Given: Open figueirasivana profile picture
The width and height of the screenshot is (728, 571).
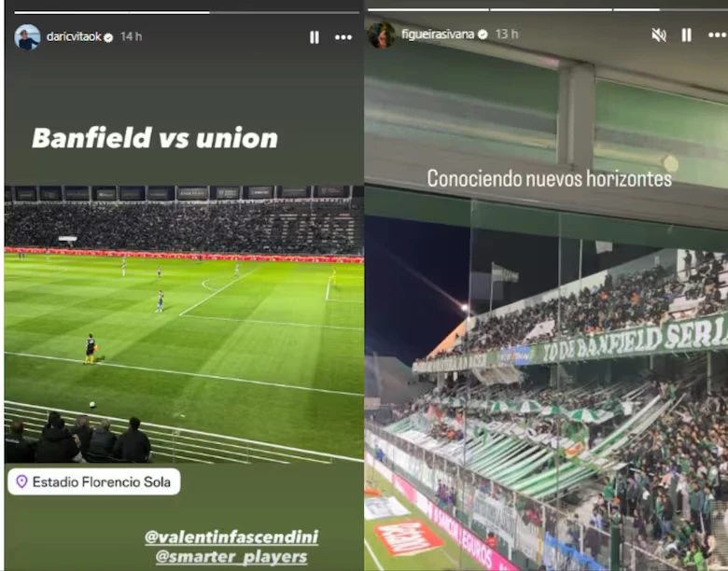Looking at the screenshot, I should (382, 35).
